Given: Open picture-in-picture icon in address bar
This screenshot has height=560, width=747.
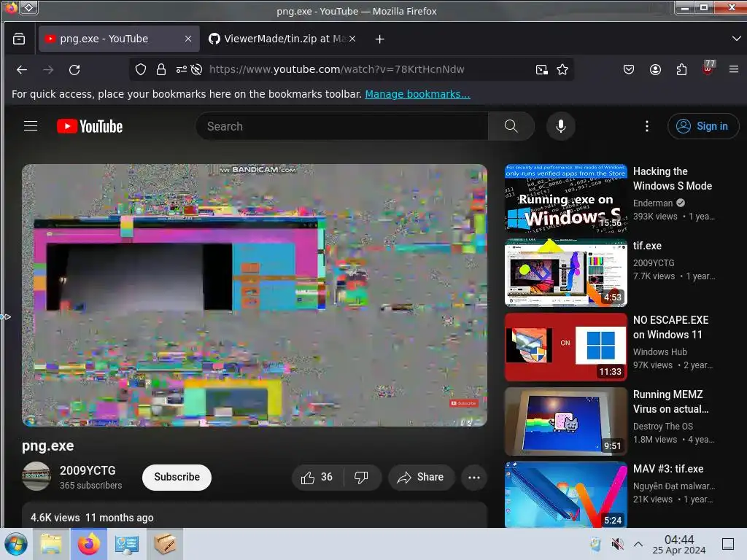Looking at the screenshot, I should [x=542, y=69].
